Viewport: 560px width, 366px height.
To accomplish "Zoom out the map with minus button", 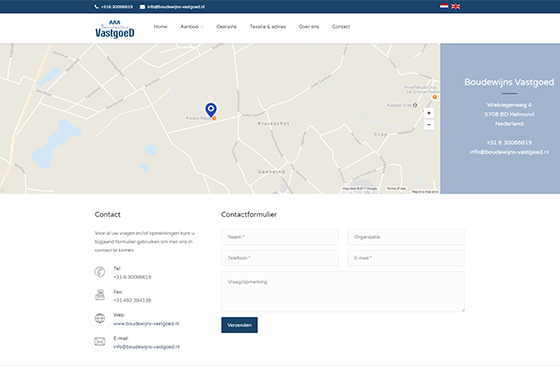I will click(429, 125).
